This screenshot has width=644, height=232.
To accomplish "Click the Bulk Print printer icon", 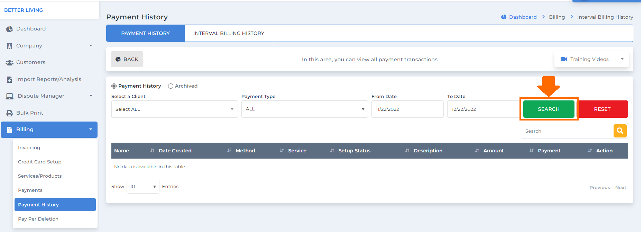I will [10, 113].
